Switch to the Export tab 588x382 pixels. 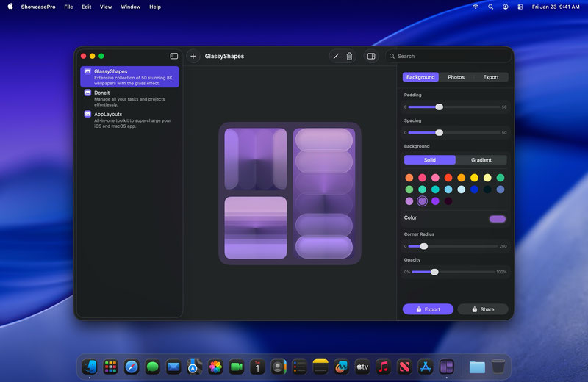tap(491, 77)
